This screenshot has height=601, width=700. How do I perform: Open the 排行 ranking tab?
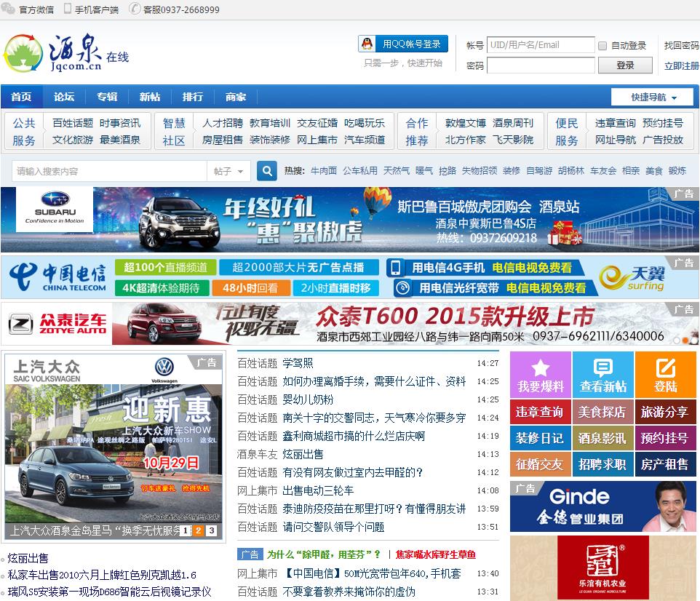point(193,97)
